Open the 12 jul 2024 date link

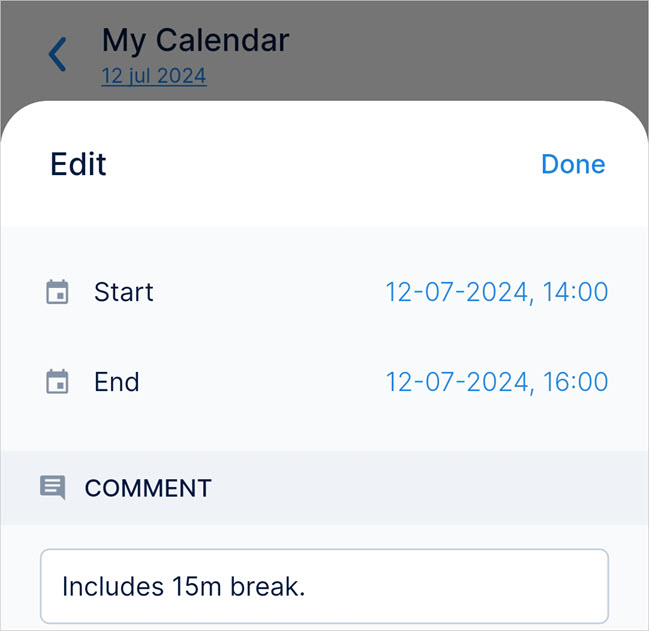(x=154, y=76)
